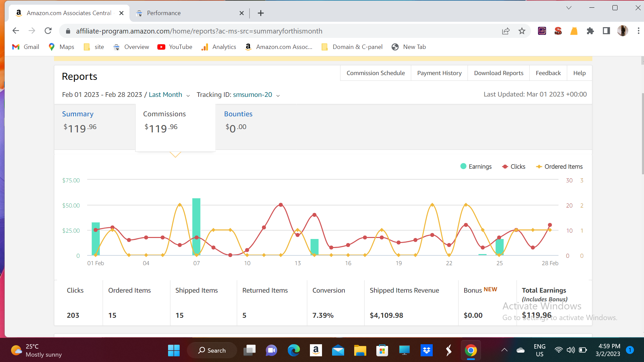Open the ENG US language switcher
This screenshot has width=644, height=362.
(539, 350)
